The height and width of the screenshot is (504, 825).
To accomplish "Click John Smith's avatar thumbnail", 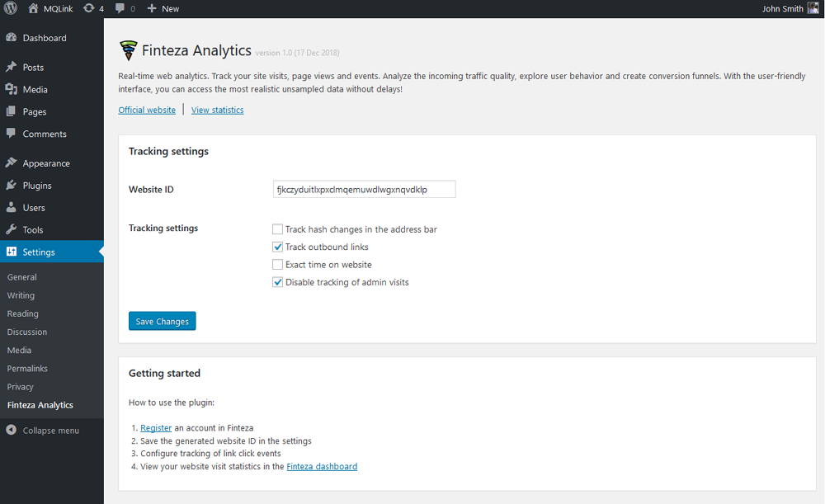I will click(x=813, y=8).
